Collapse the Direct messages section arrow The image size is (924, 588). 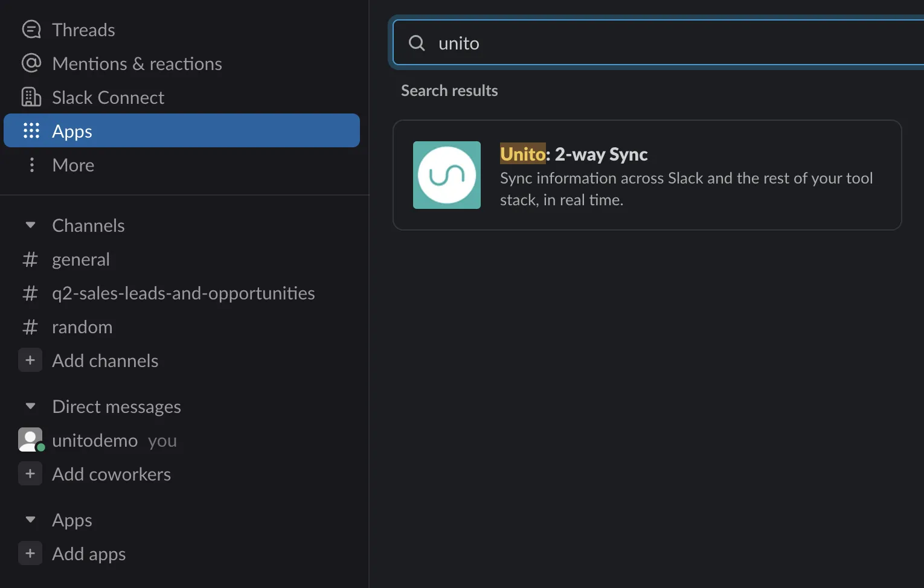click(30, 406)
